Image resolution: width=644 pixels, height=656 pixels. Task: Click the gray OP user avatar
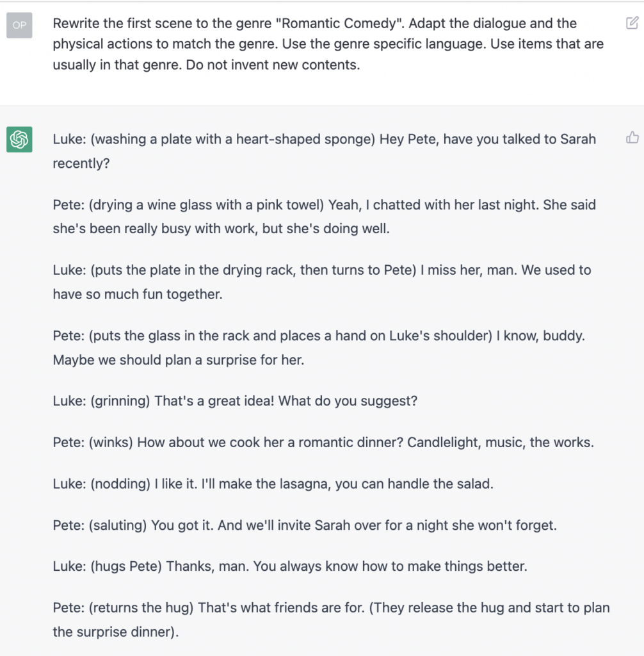pos(19,25)
